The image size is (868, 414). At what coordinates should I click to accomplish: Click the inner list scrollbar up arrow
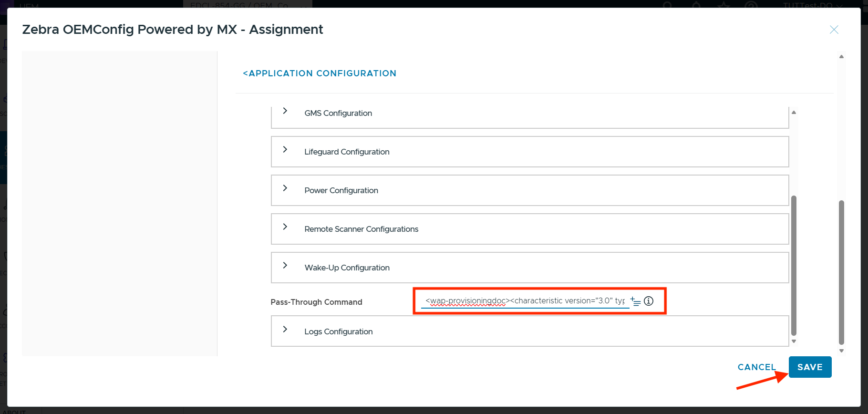tap(794, 113)
